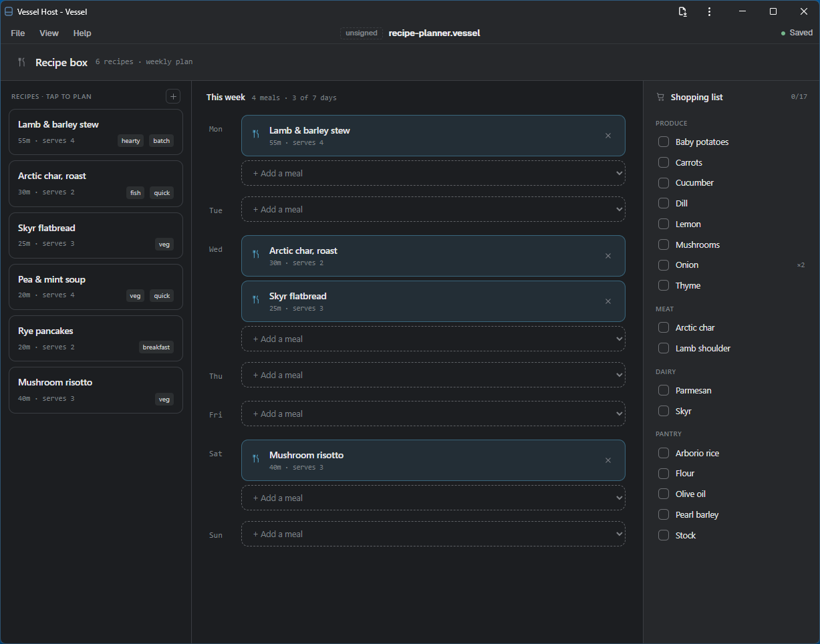Screen dimensions: 820x644
Task: Mark Olive oil as bought
Action: tap(664, 494)
